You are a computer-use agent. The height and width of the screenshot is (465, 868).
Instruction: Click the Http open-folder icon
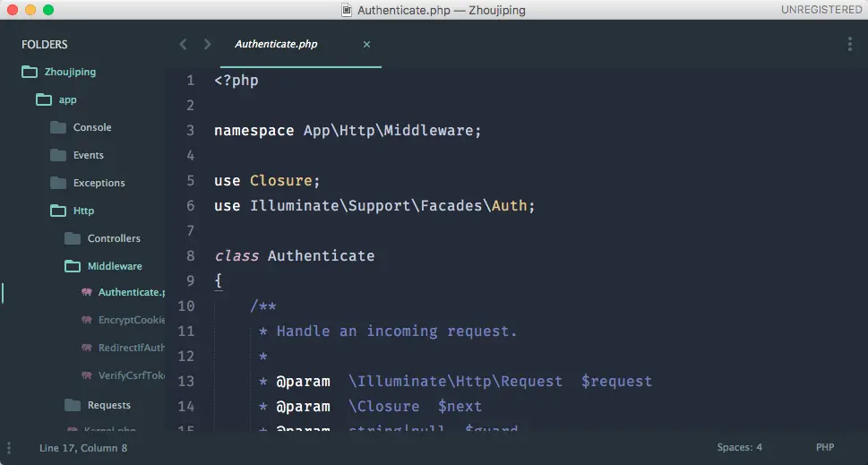pyautogui.click(x=58, y=211)
